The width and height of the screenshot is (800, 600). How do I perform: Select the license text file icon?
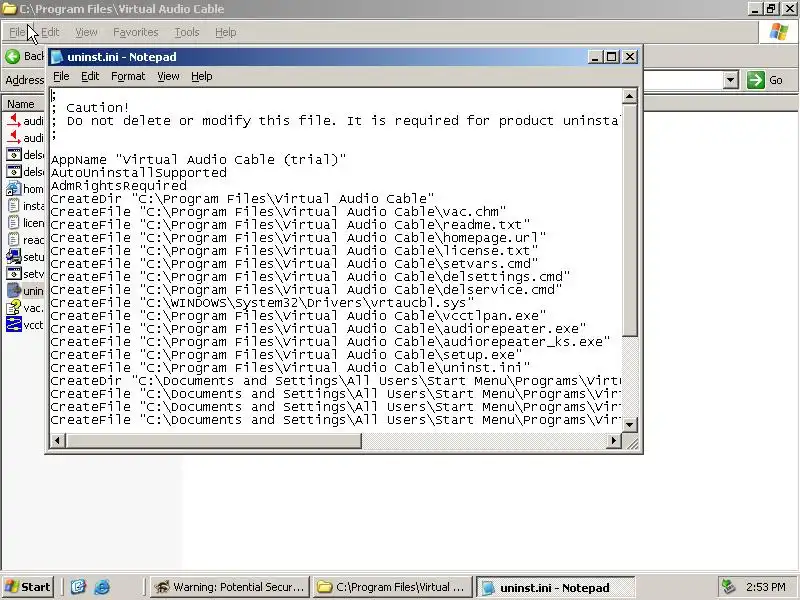pos(14,223)
